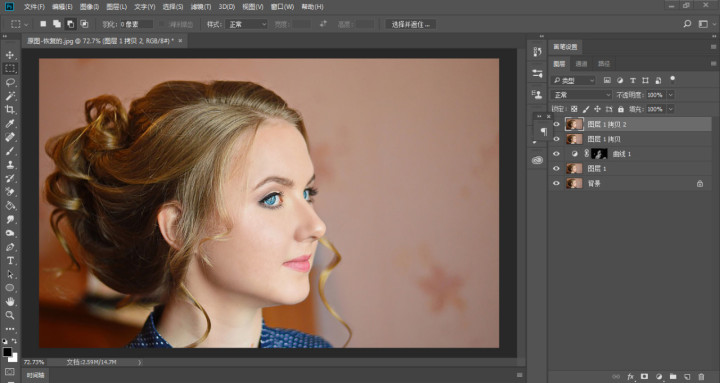
Task: Open the Paragraph panel icon
Action: click(544, 132)
